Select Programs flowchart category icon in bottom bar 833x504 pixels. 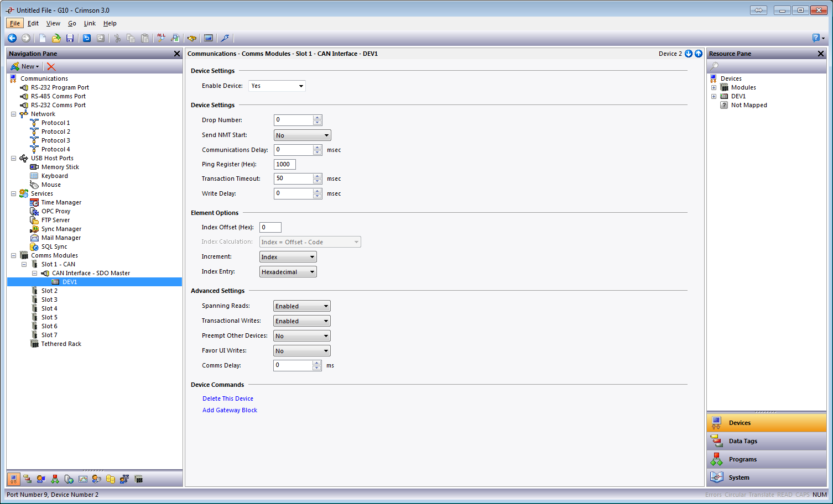(55, 479)
